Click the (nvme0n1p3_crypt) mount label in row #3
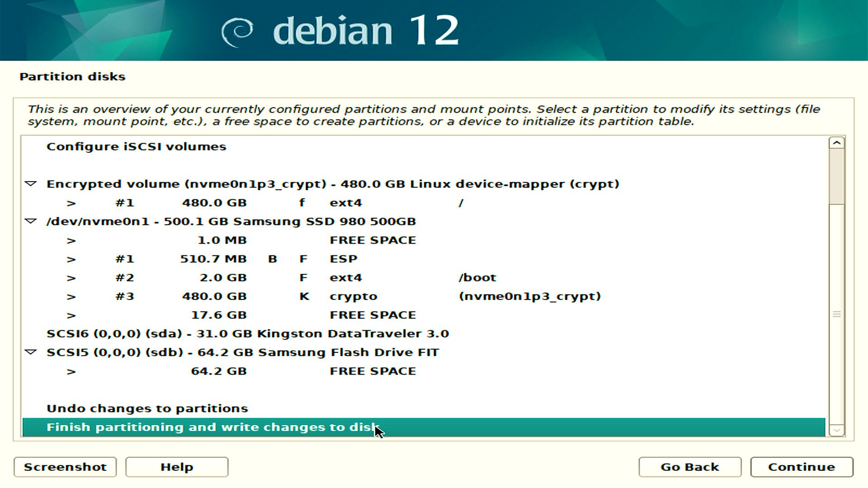868x488 pixels. pyautogui.click(x=530, y=296)
